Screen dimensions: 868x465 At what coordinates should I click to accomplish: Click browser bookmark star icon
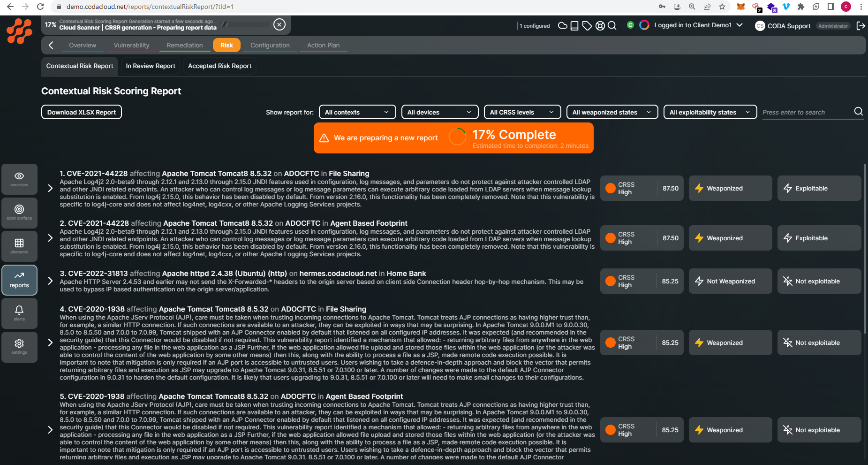click(x=722, y=7)
